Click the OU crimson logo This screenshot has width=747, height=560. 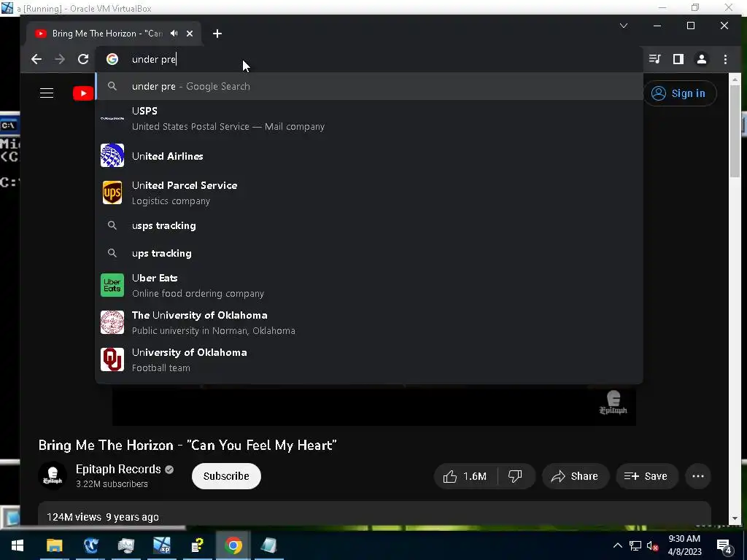[x=112, y=359]
